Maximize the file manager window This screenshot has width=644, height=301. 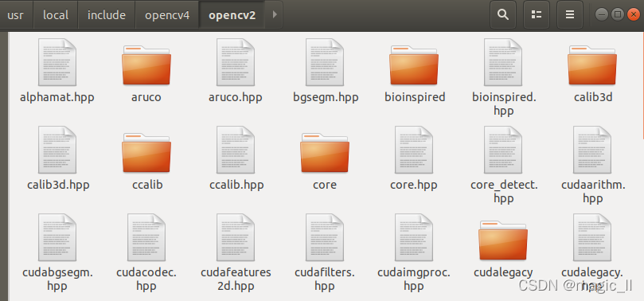point(617,15)
